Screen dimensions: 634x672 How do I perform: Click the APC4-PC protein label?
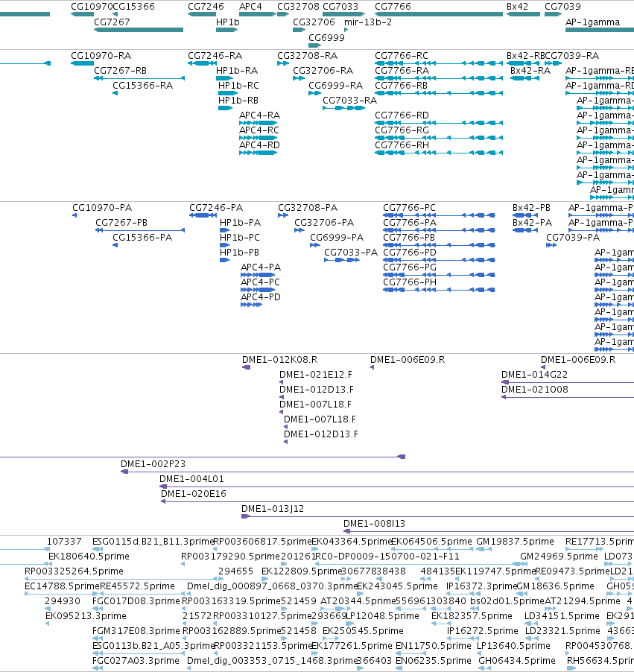click(x=260, y=282)
